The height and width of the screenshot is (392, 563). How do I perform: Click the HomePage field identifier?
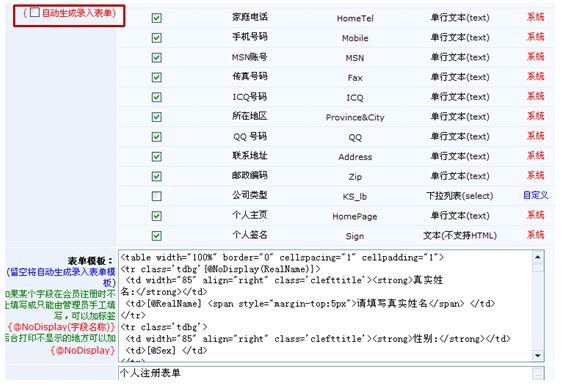pos(355,216)
